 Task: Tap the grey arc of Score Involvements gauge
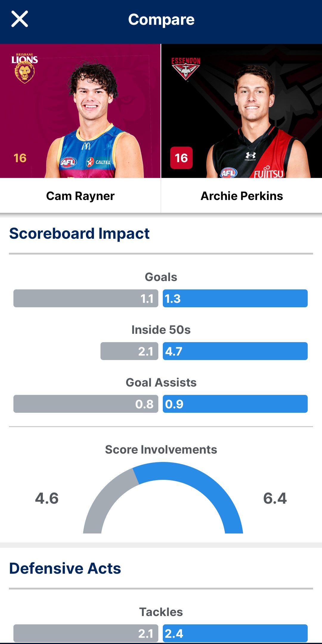(x=103, y=501)
